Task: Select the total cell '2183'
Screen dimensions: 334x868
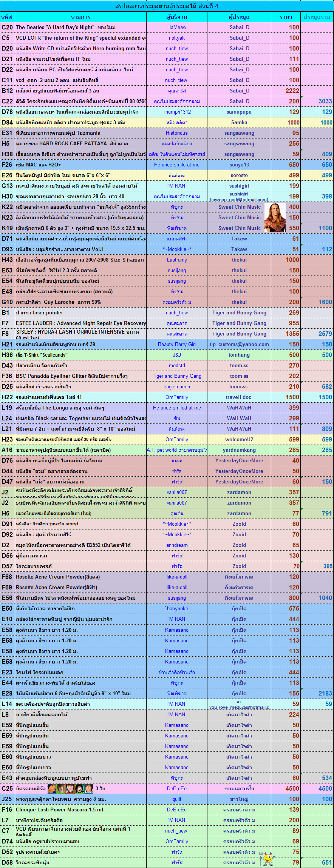Action: click(317, 693)
